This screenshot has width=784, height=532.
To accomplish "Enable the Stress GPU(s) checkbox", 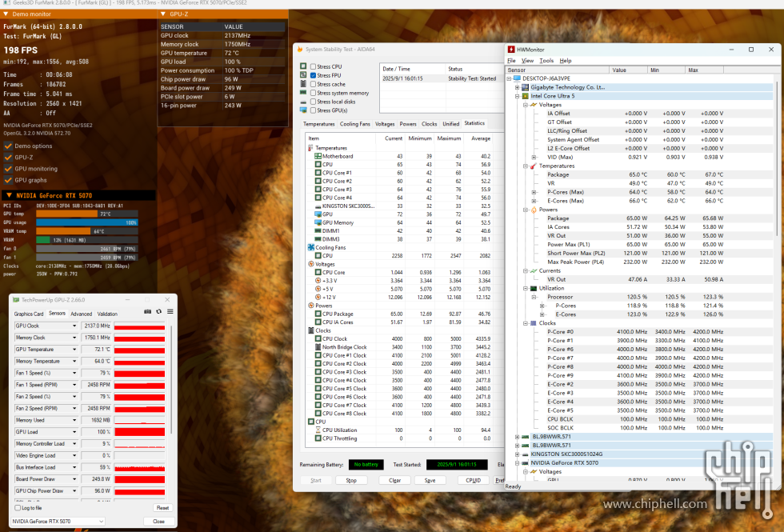I will (313, 110).
